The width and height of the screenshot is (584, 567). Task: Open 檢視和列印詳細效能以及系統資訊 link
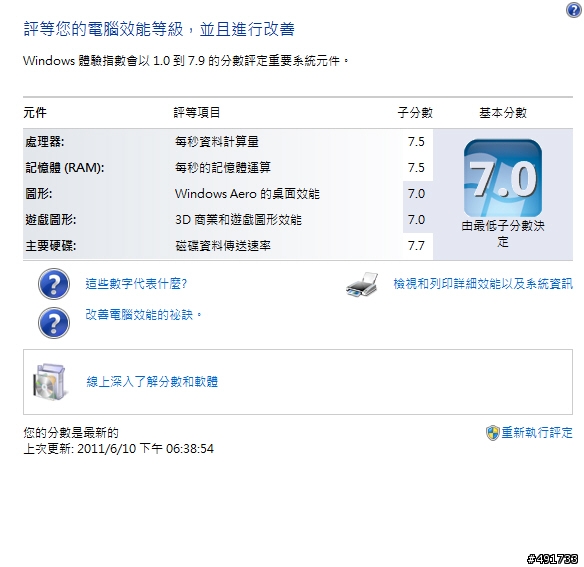click(483, 284)
